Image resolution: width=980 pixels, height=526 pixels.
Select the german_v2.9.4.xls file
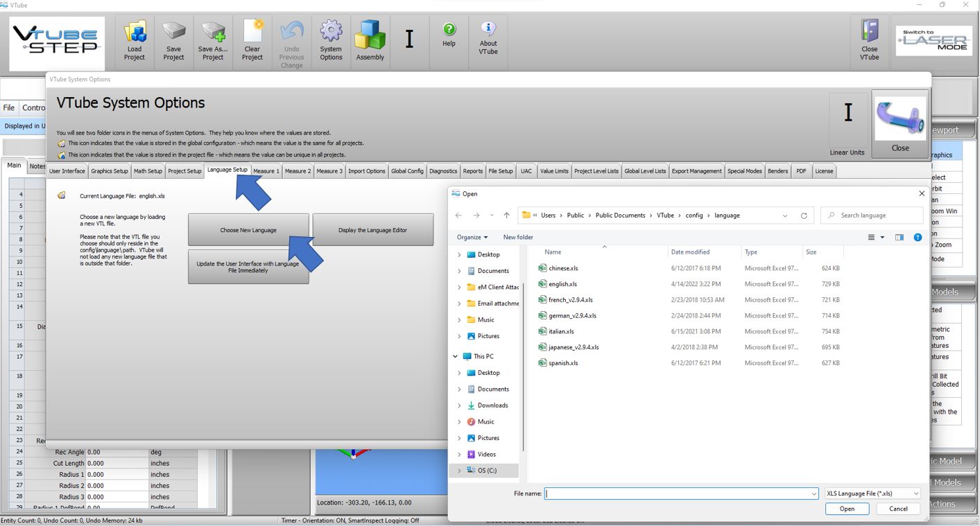[572, 315]
